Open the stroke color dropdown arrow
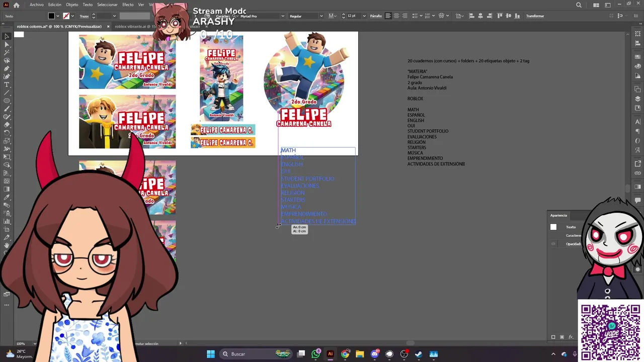Screen dimensions: 644x362 point(72,16)
